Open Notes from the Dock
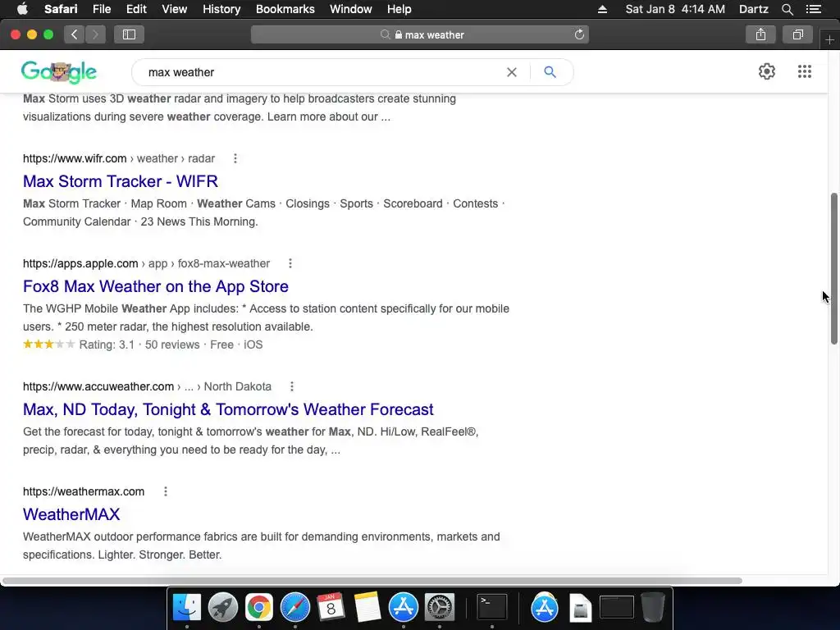 (367, 608)
